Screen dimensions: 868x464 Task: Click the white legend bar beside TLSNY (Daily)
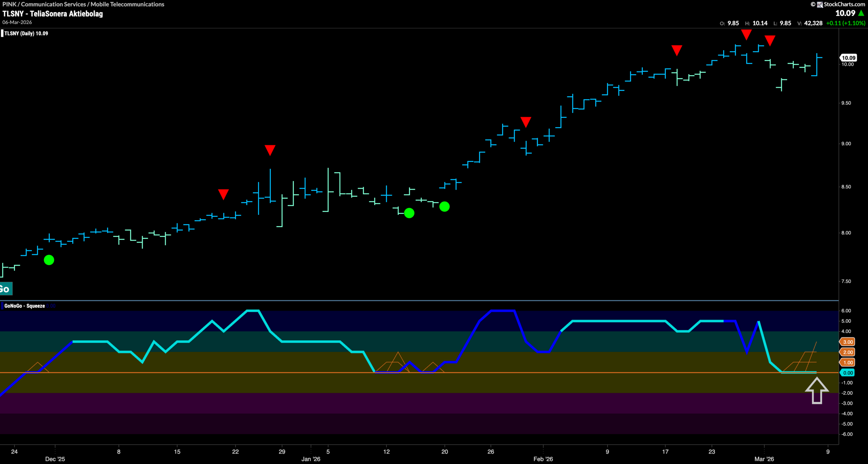2,33
